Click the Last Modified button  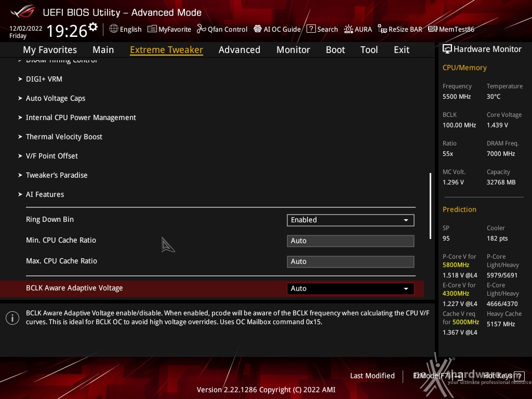click(372, 376)
